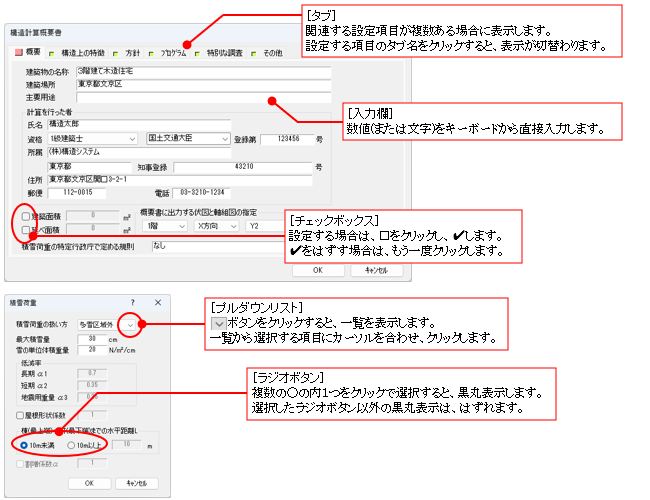Screen dimensions: 650x500
Task: Click the 長期 α1 reduction field
Action: pyautogui.click(x=92, y=373)
